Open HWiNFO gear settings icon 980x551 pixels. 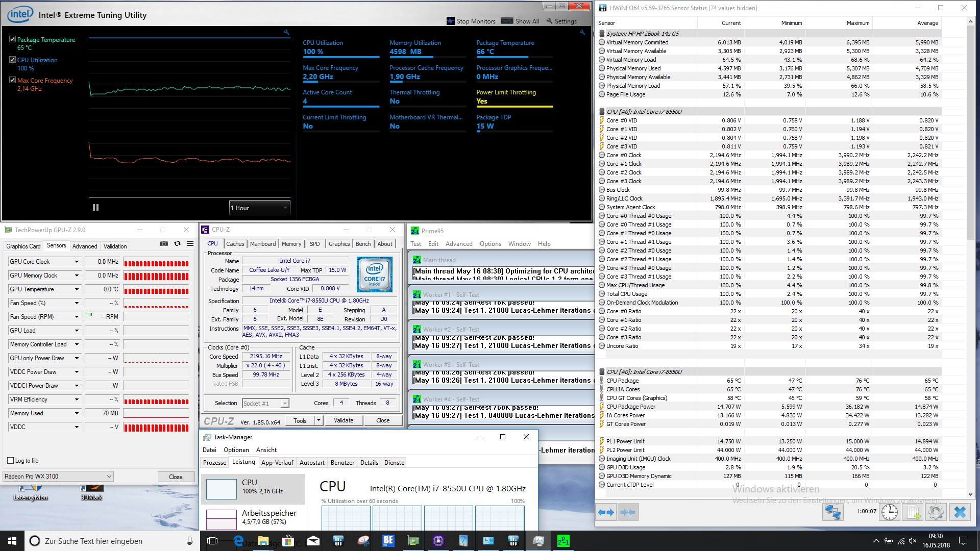point(936,512)
